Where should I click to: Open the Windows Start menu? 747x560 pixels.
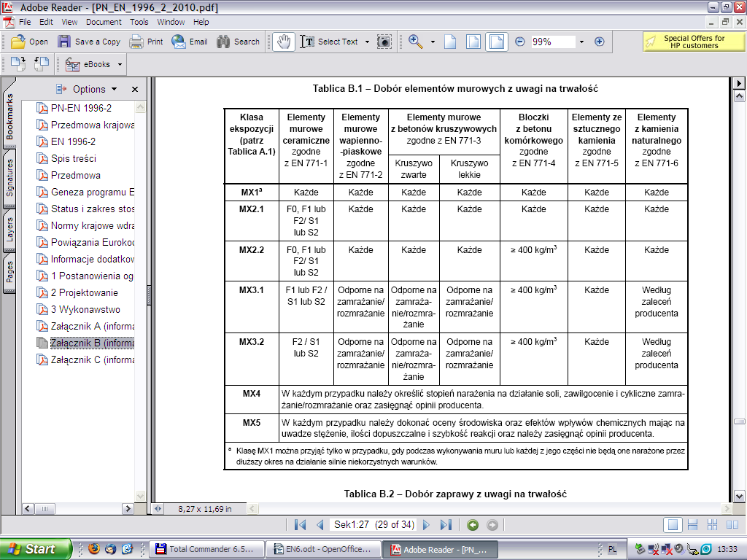click(35, 549)
